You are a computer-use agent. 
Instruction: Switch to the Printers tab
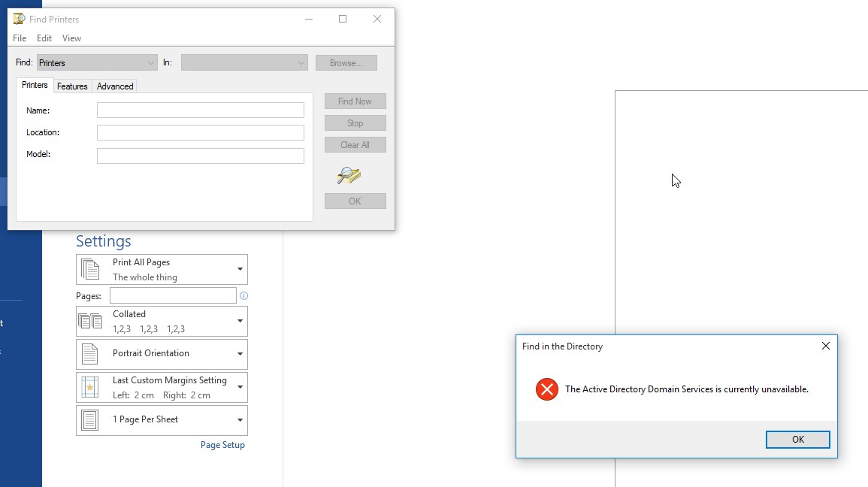(35, 85)
